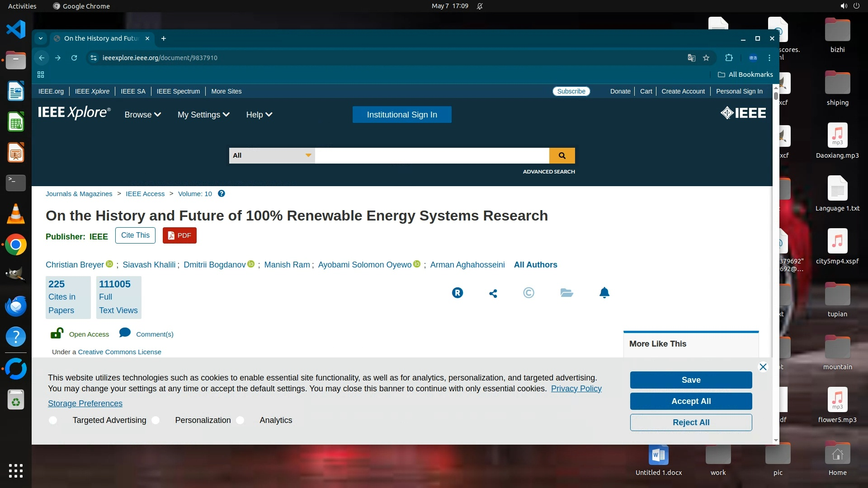
Task: Open the Help menu
Action: (x=259, y=115)
